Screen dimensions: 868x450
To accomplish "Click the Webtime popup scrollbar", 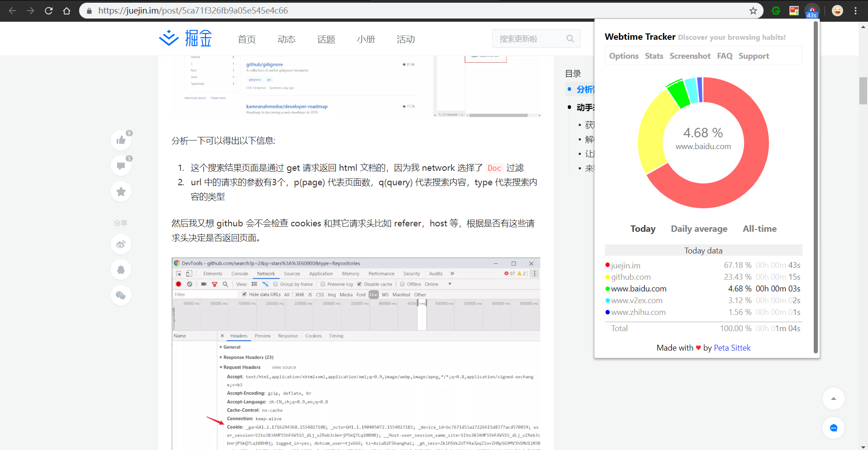I will click(816, 187).
